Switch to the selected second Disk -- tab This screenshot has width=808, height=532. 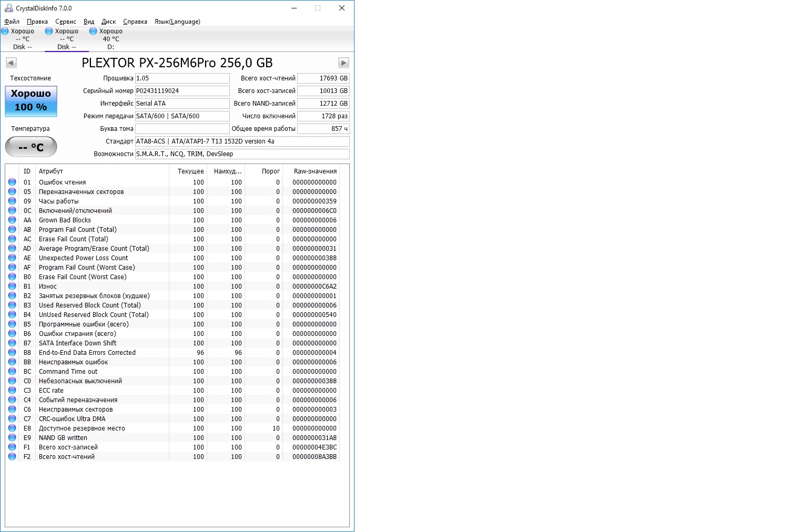click(x=66, y=39)
